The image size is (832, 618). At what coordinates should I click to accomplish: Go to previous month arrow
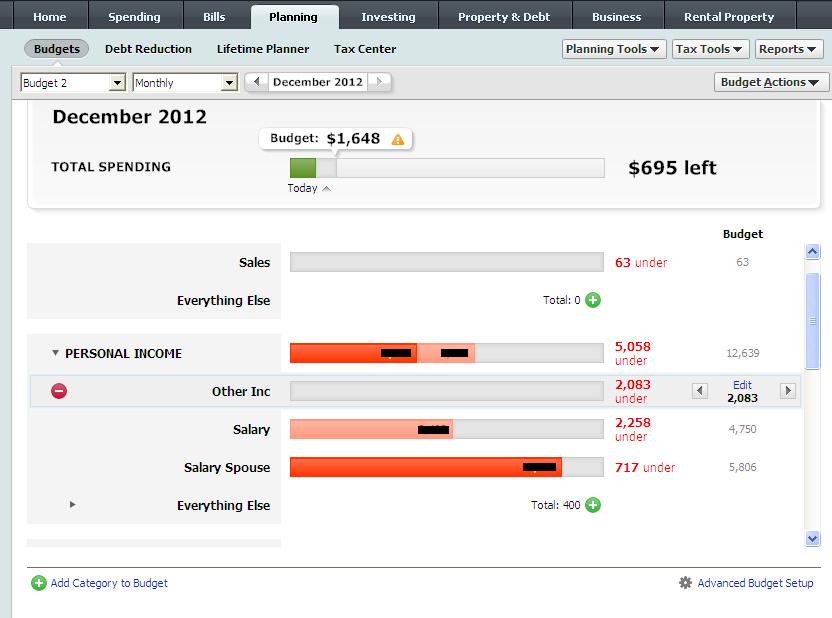(x=257, y=82)
